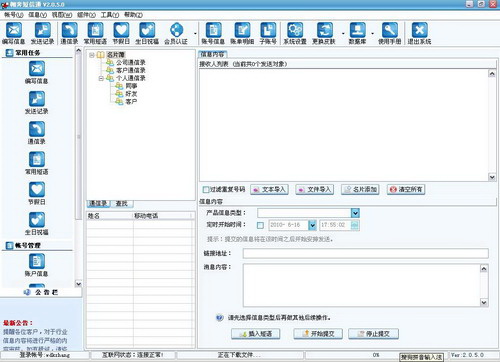
Task: Open 发送记录 in 常用任务 sidebar
Action: 37,103
